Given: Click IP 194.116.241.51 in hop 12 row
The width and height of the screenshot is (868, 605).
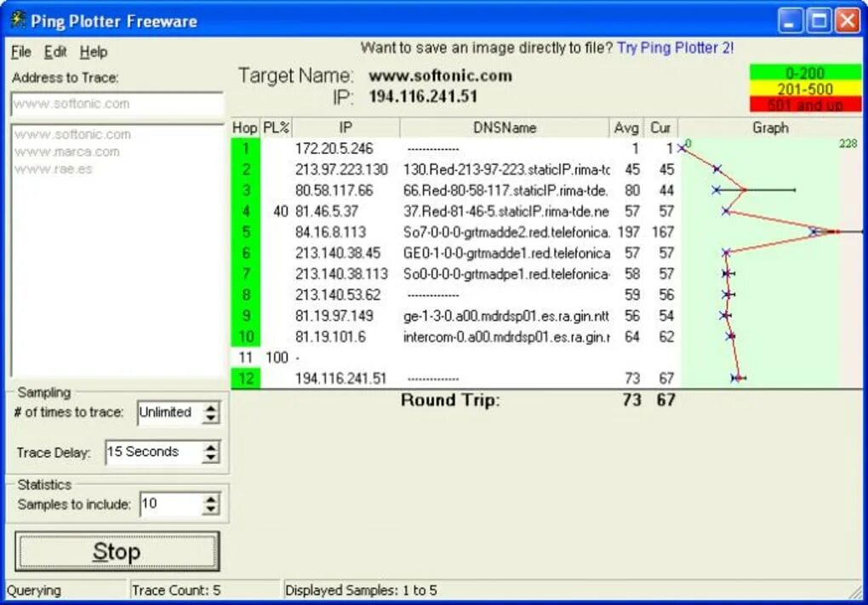Looking at the screenshot, I should coord(340,379).
